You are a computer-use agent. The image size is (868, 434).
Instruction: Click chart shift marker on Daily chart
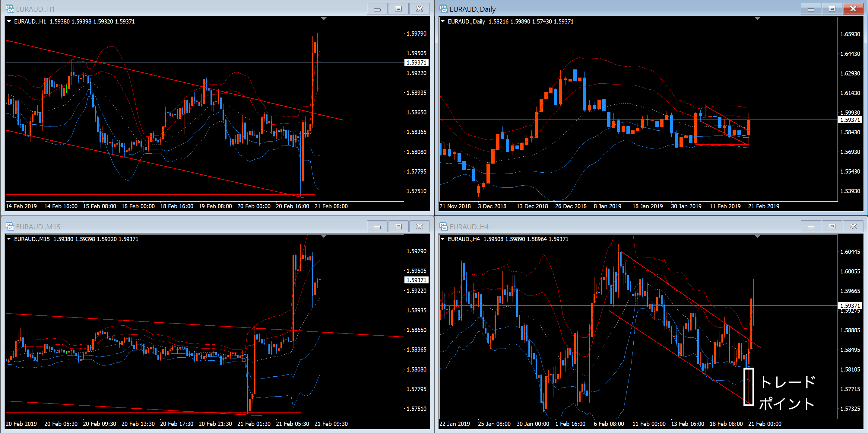(x=758, y=19)
